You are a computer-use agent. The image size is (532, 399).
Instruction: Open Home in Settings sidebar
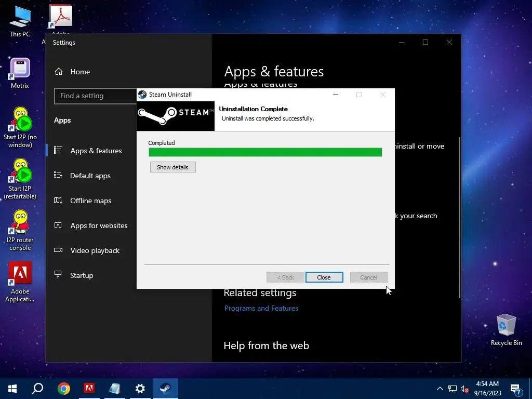pyautogui.click(x=80, y=72)
